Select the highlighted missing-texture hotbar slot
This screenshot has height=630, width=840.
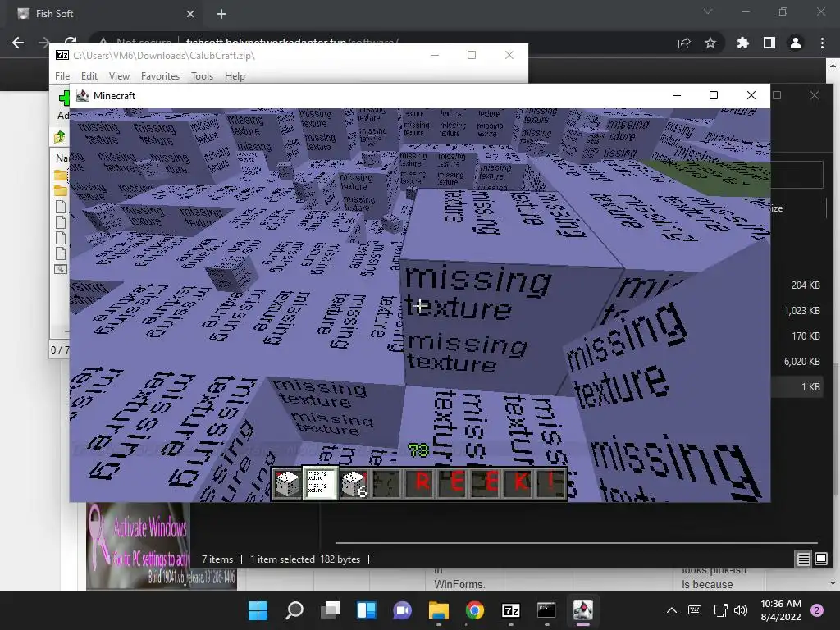tap(321, 482)
